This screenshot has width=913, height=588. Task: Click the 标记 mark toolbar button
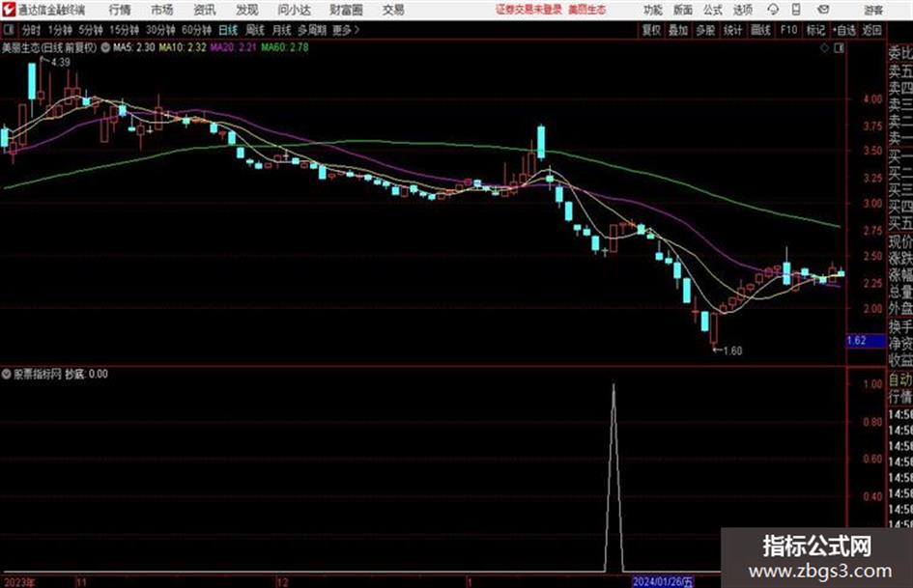click(x=815, y=30)
